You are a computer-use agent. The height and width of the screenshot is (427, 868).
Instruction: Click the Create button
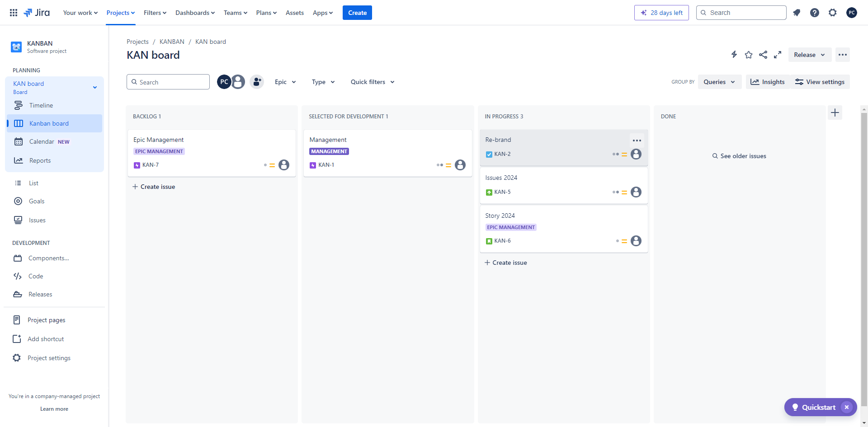pos(357,13)
